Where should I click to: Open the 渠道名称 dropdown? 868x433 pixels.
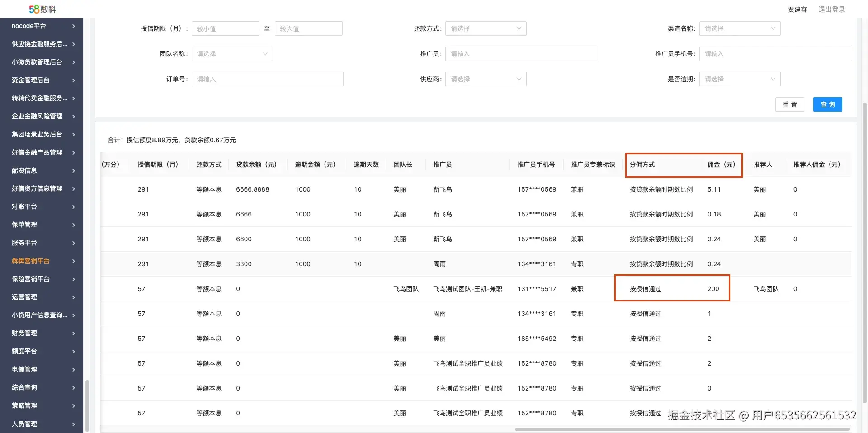[740, 28]
